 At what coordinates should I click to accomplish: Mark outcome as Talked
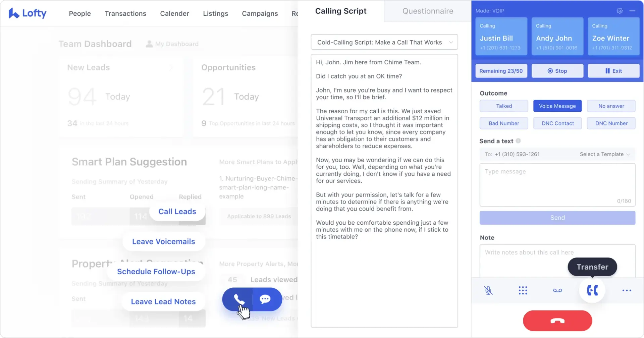click(504, 106)
